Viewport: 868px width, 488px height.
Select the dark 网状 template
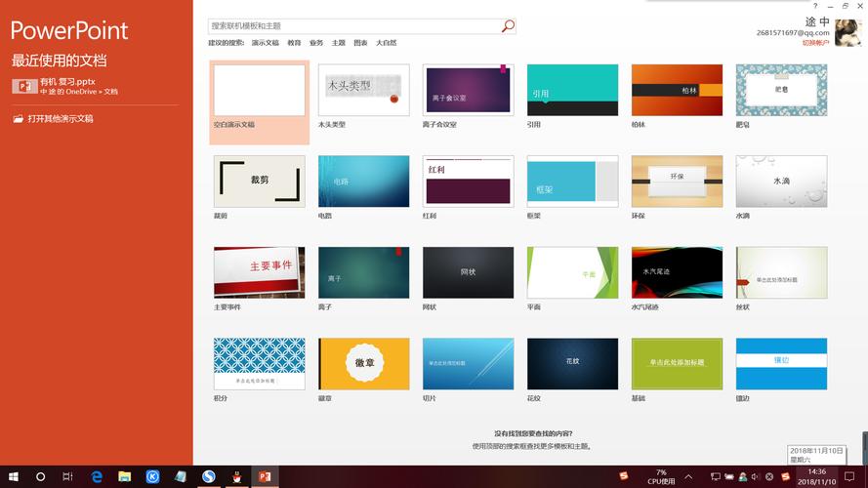pos(468,272)
